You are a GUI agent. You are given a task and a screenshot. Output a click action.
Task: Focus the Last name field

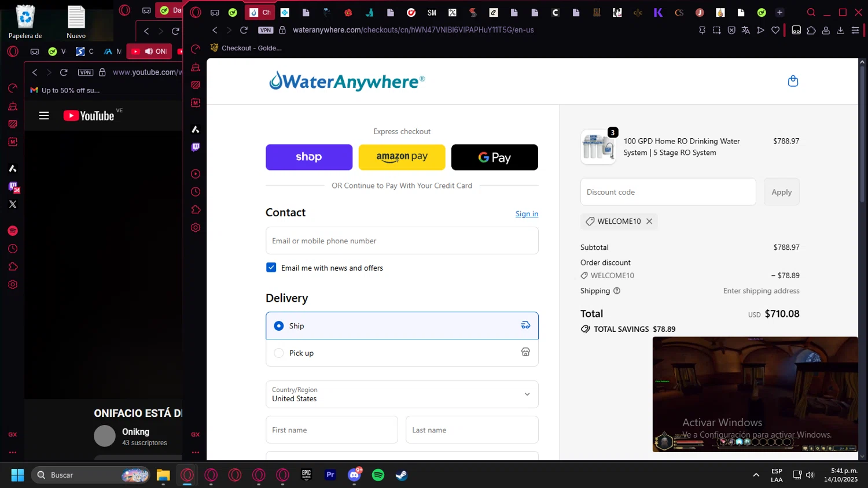[x=472, y=430]
